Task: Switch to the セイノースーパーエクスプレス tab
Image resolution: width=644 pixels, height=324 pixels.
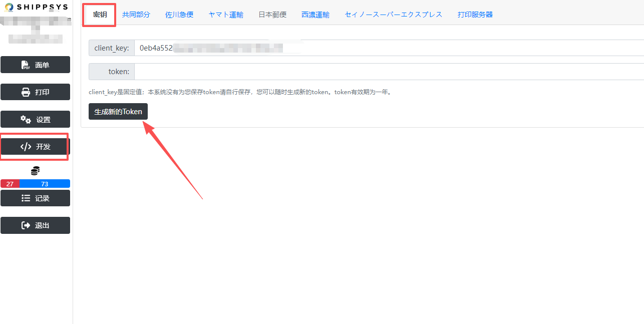Action: click(x=394, y=15)
